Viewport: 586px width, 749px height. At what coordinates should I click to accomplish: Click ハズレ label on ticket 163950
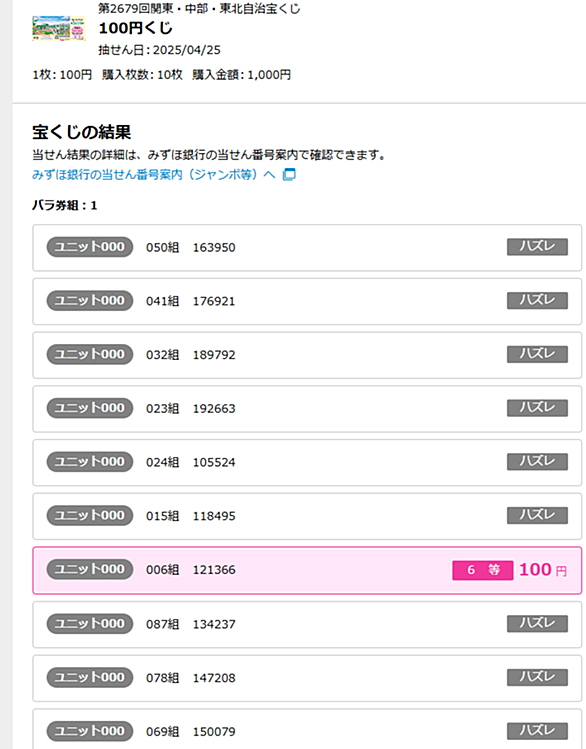coord(537,247)
